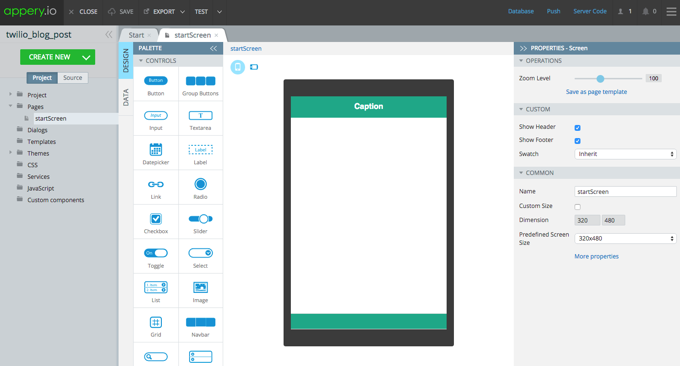Select the Datepicker calendar icon
680x366 pixels.
tap(156, 149)
